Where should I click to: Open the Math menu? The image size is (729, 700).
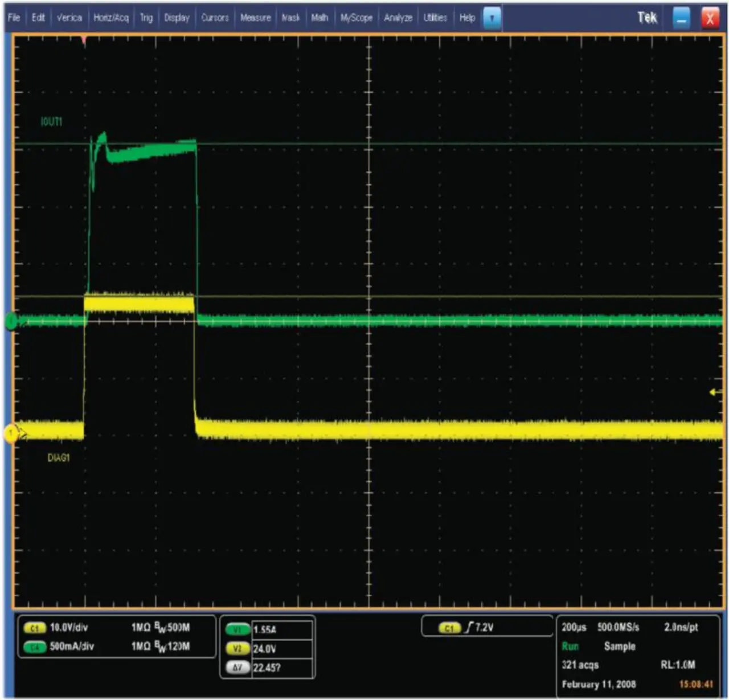(320, 18)
